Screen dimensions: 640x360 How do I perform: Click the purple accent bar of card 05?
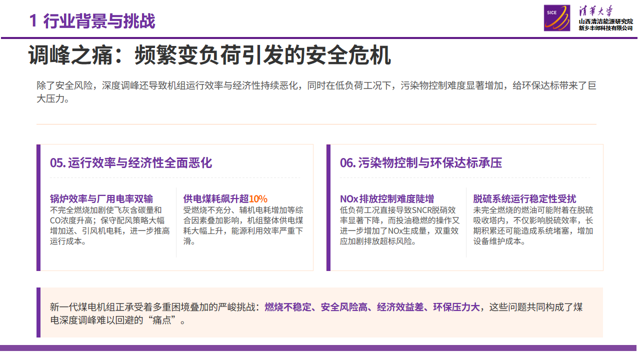pos(38,207)
